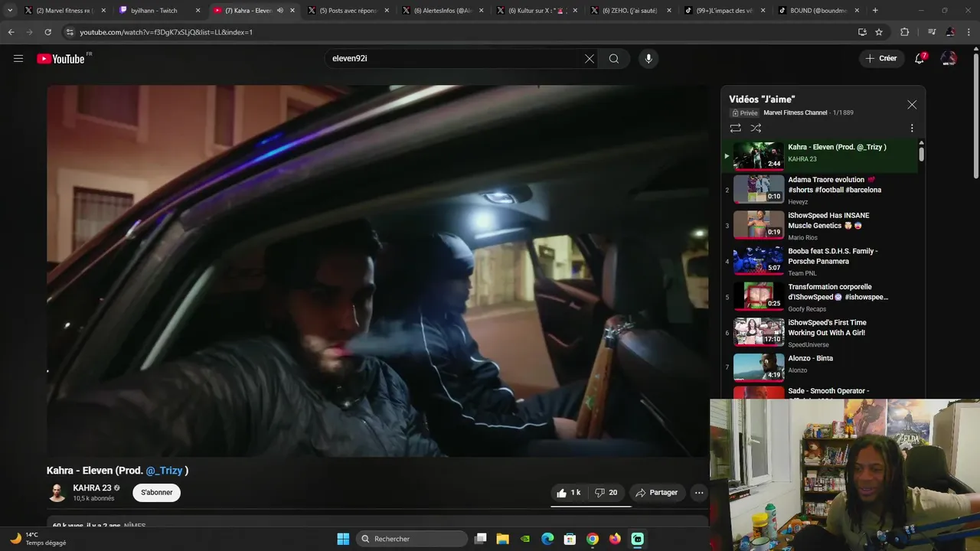The width and height of the screenshot is (980, 551).
Task: Switch to BOUND TikTok tab
Action: 819,11
